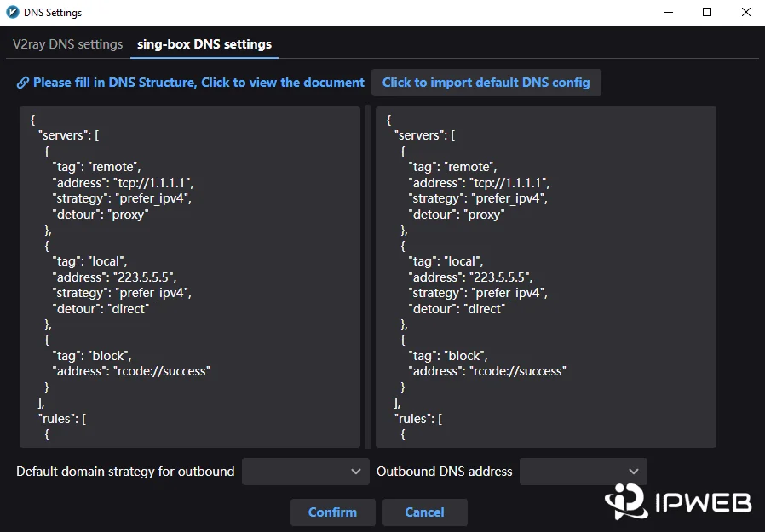765x532 pixels.
Task: Maximize the DNS Settings window
Action: tap(707, 12)
